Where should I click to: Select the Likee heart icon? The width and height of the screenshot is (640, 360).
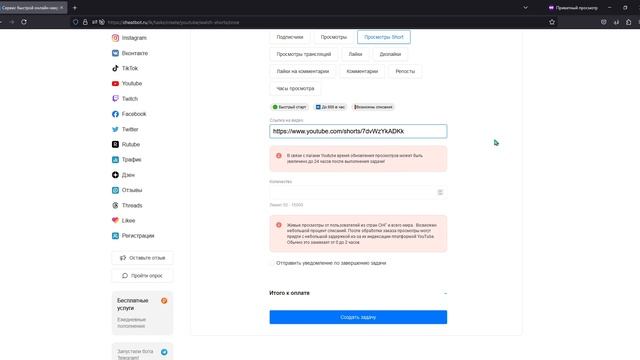(116, 220)
